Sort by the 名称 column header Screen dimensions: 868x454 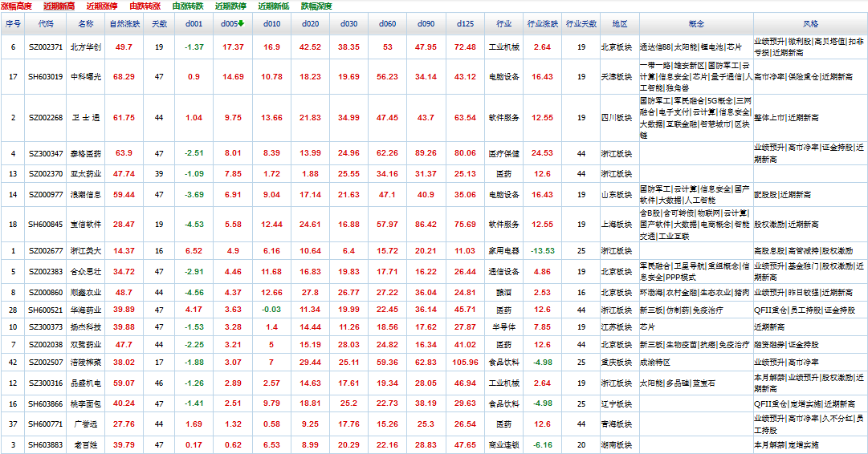pos(86,24)
